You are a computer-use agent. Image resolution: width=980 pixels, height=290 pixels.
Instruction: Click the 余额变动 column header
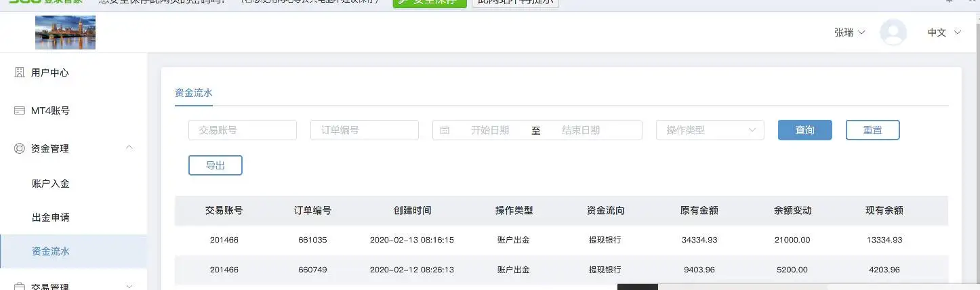coord(793,211)
